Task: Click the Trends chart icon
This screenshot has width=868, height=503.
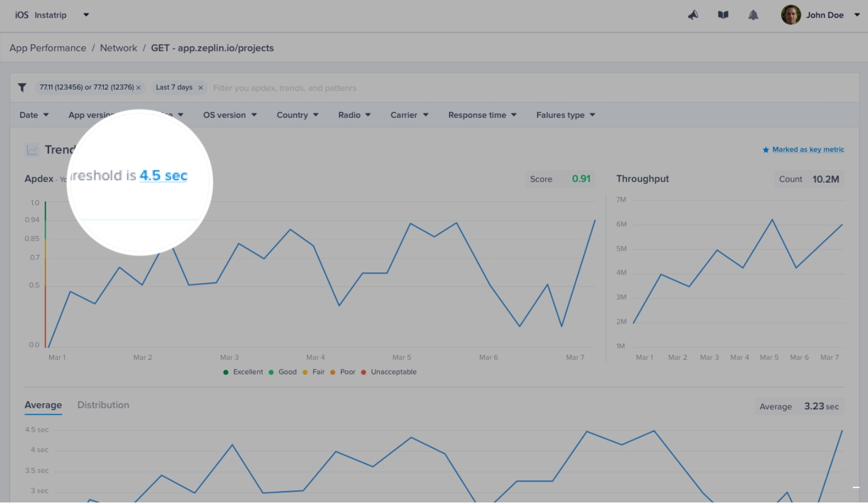Action: (x=32, y=150)
